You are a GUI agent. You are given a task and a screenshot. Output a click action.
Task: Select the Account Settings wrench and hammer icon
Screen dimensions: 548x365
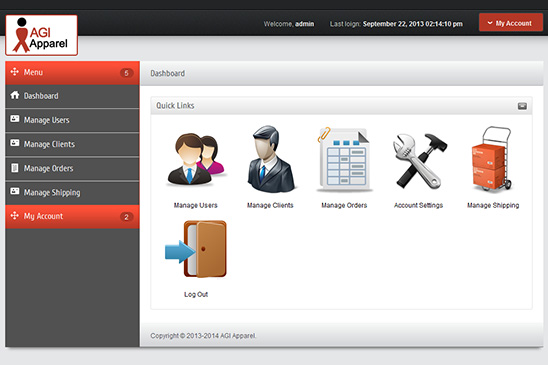(x=419, y=161)
